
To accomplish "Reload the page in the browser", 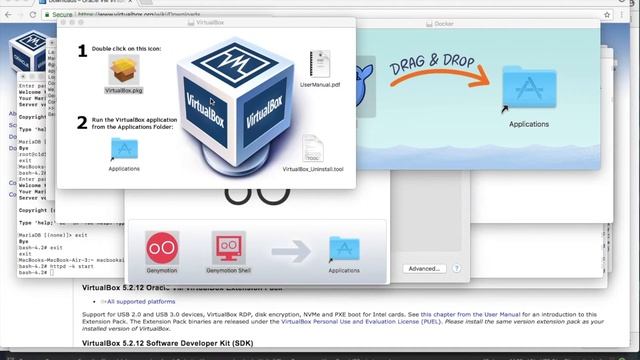I will 33,15.
